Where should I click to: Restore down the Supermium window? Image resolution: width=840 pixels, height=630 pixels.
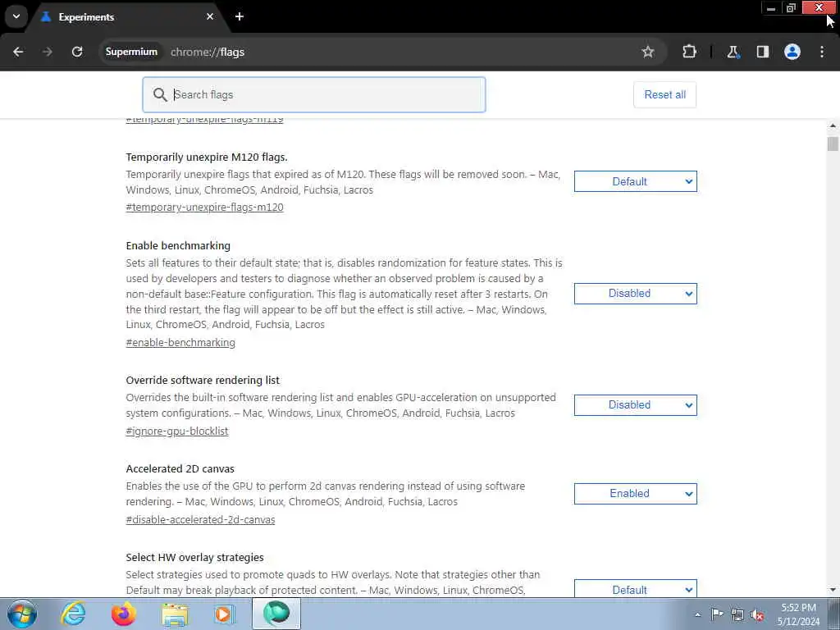792,8
